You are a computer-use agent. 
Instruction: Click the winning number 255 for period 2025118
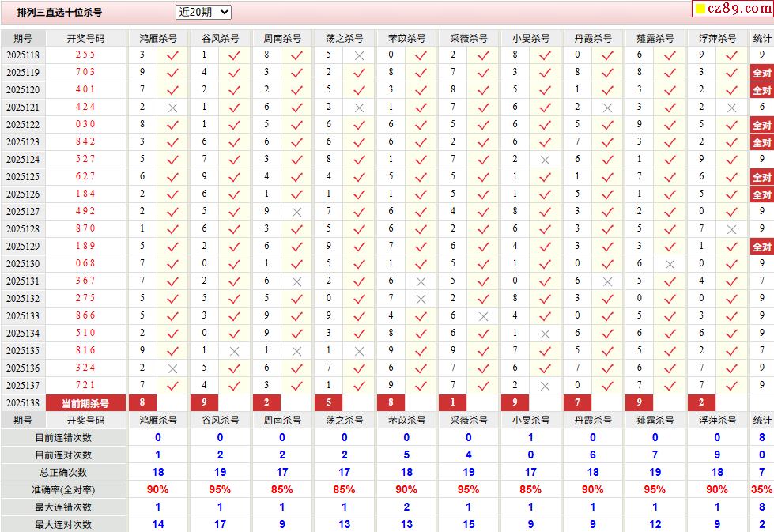pyautogui.click(x=85, y=55)
